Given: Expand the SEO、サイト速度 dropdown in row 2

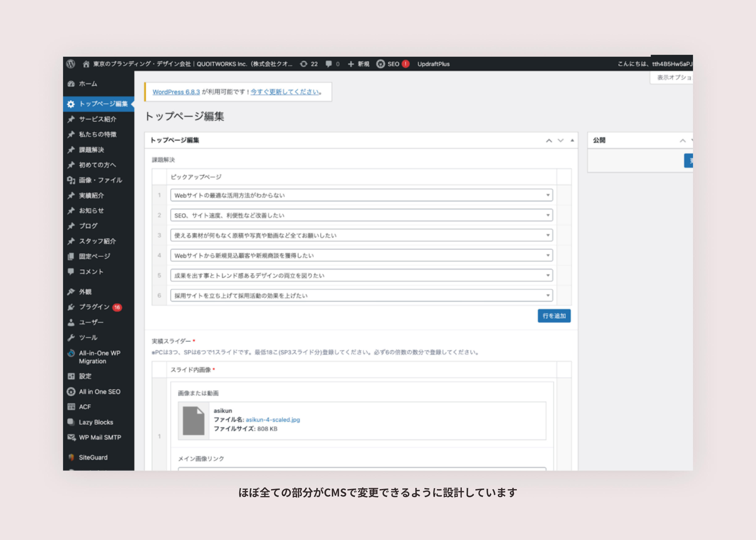Looking at the screenshot, I should click(361, 215).
